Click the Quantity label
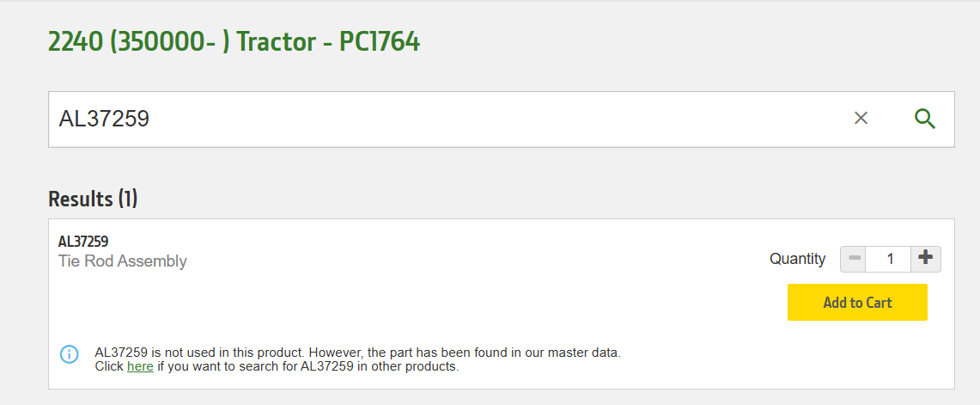Image resolution: width=980 pixels, height=405 pixels. point(797,259)
